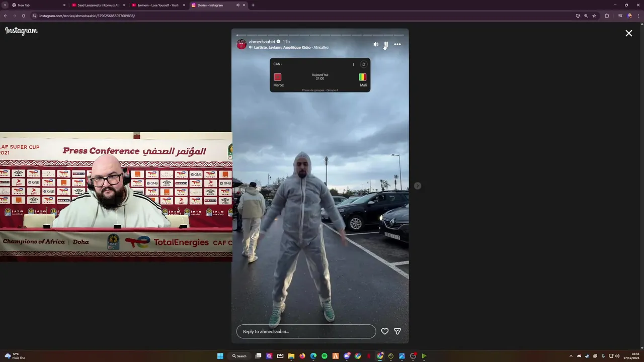
Task: Close the Instagram story viewer
Action: click(x=629, y=33)
